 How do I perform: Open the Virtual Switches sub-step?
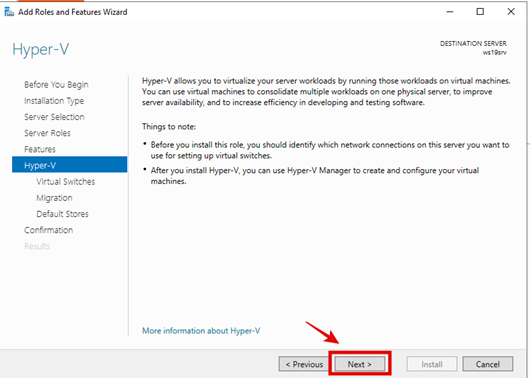(66, 182)
